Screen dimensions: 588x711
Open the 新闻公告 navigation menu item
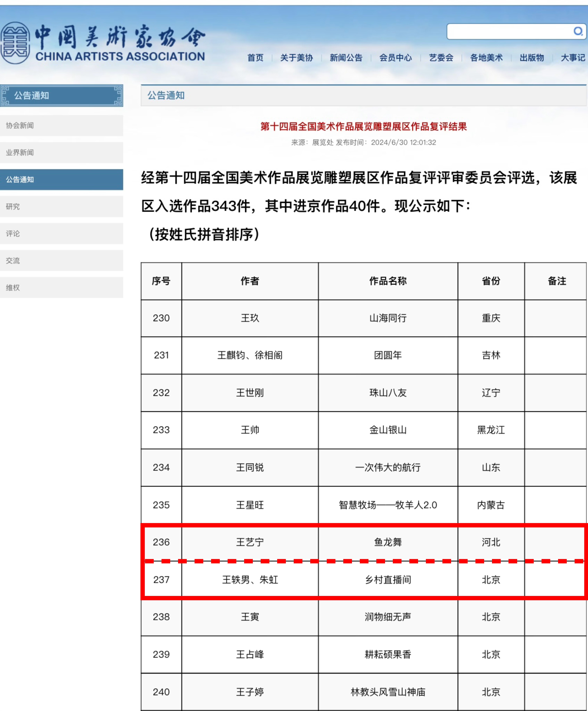pos(346,58)
